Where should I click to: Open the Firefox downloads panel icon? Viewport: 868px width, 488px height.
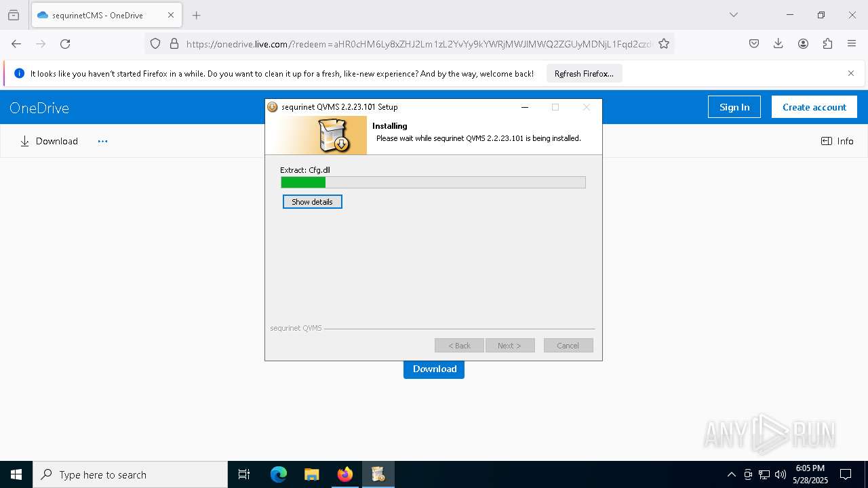click(778, 43)
